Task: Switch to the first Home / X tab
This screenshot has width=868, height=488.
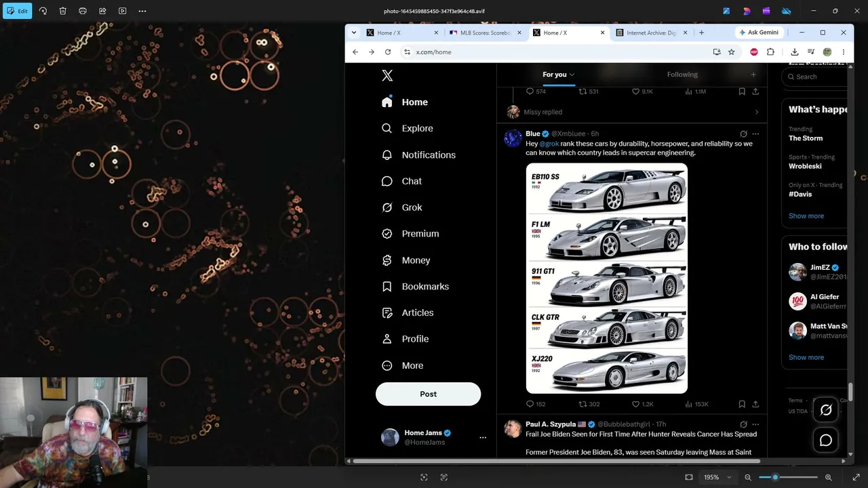Action: pos(401,33)
